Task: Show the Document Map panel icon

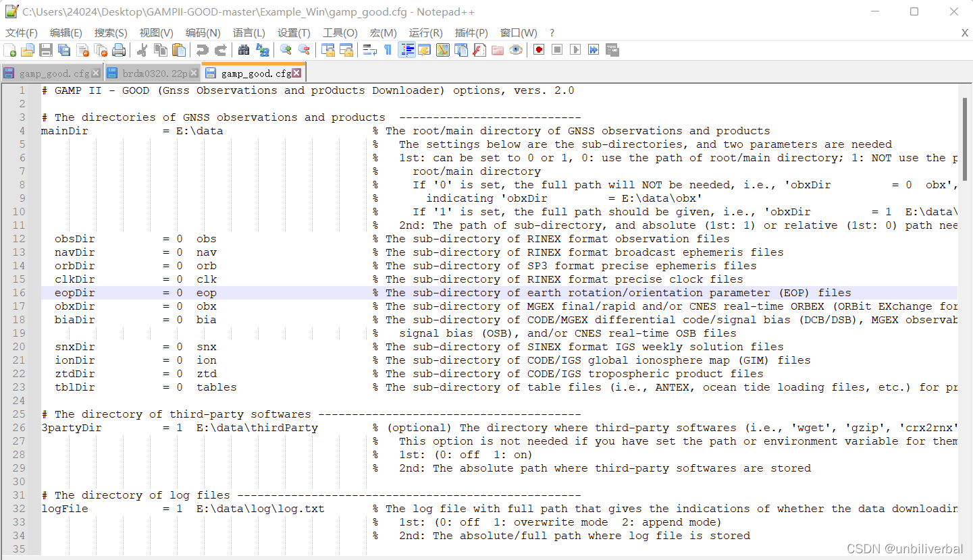Action: click(443, 50)
